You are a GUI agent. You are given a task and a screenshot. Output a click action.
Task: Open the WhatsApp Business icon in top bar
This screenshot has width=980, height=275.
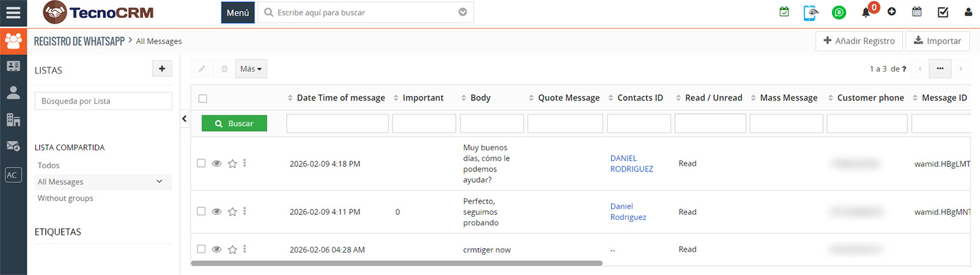click(x=839, y=12)
